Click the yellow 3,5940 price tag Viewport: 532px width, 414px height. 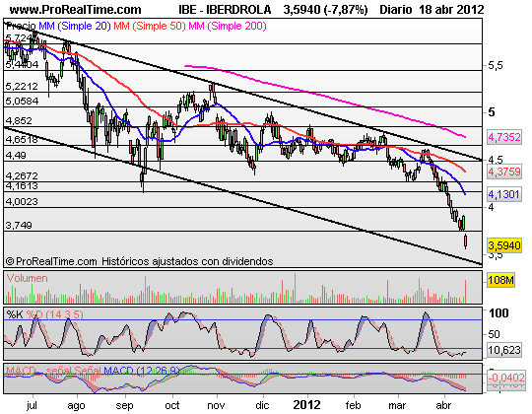[504, 245]
